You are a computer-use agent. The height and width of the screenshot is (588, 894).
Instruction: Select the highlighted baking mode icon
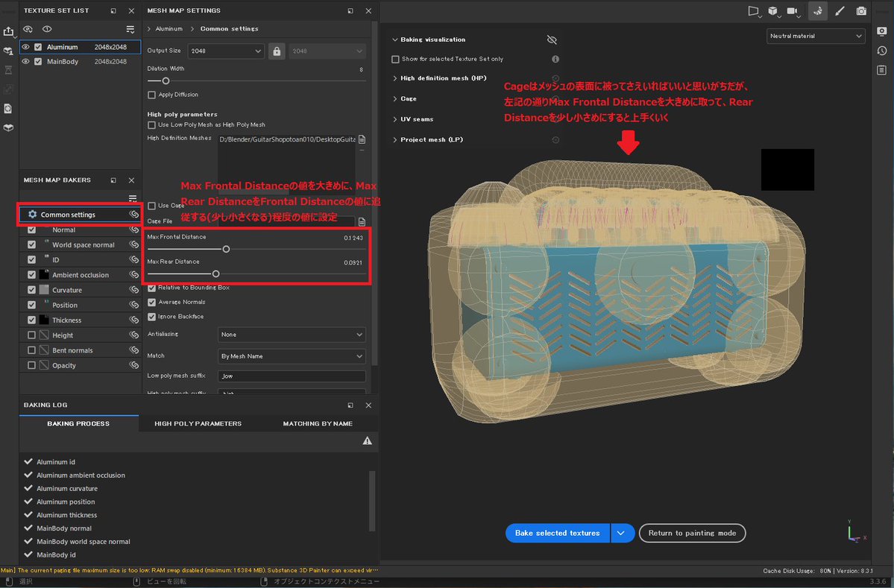click(818, 11)
